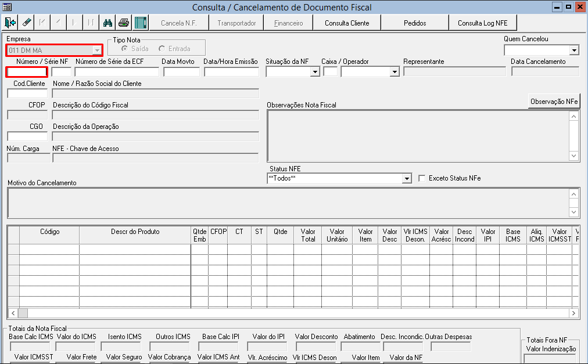Open the Status NFE dropdown
The image size is (588, 364).
click(407, 179)
